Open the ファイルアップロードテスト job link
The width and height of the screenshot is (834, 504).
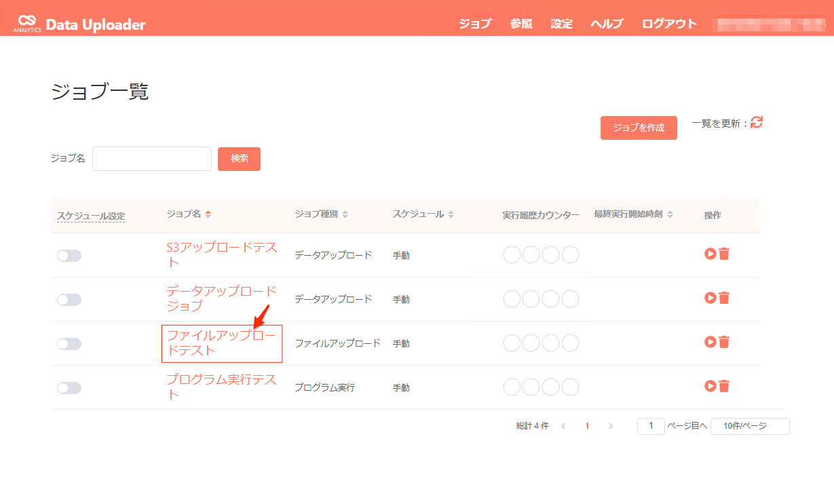pyautogui.click(x=221, y=343)
